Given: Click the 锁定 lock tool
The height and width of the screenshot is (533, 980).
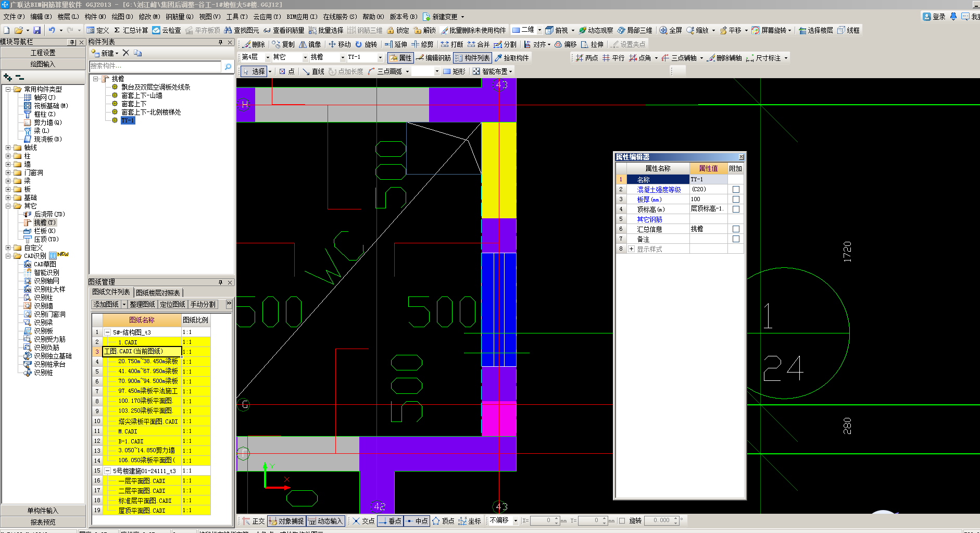Looking at the screenshot, I should coord(398,30).
